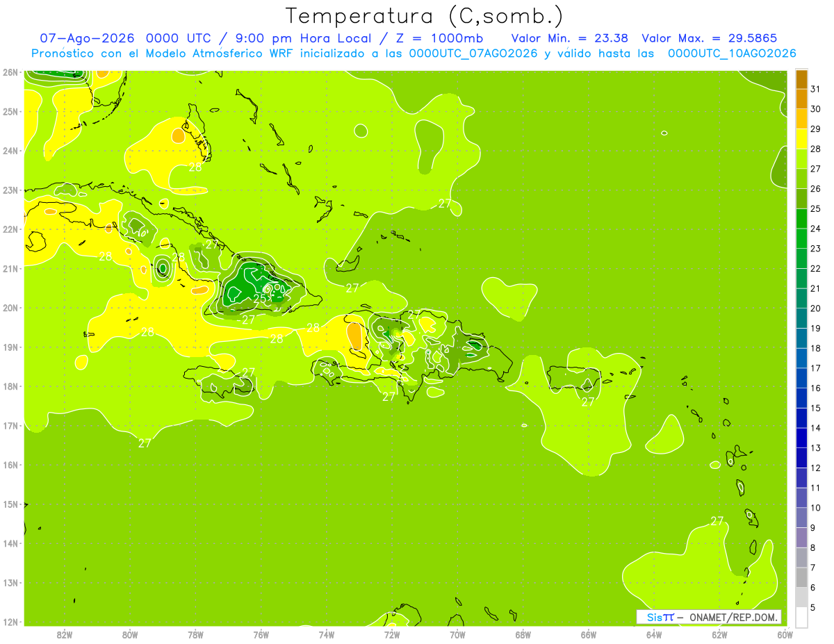
Task: Click the longitude label "68W"
Action: click(x=523, y=634)
